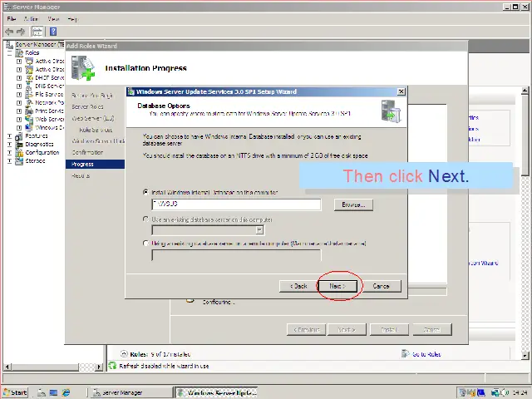Collapse the Roles tree node
The image size is (532, 399).
click(x=9, y=53)
